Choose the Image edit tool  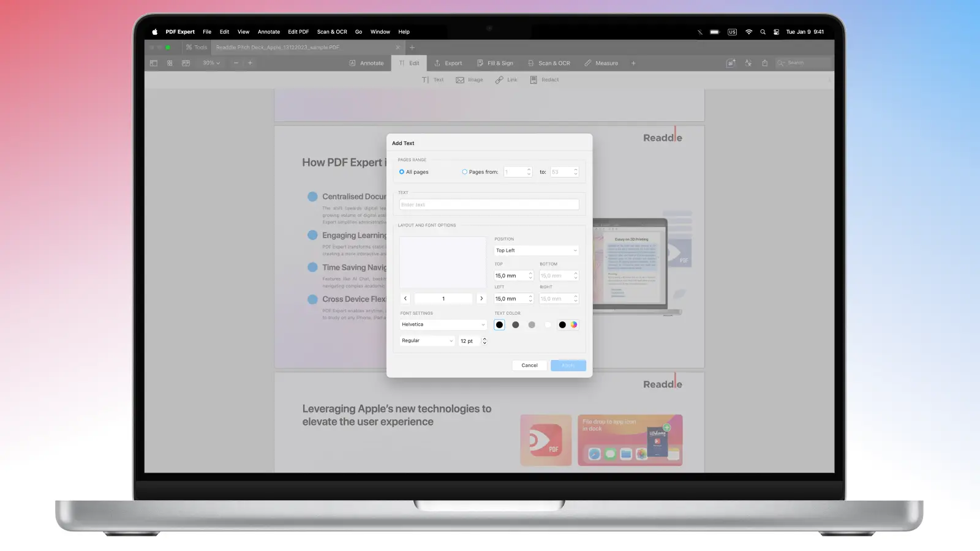click(x=460, y=80)
